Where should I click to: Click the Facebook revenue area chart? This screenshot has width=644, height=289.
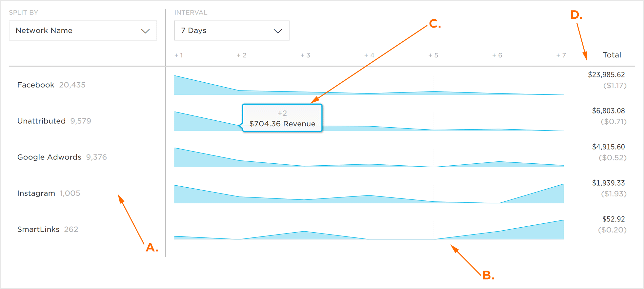click(x=369, y=85)
